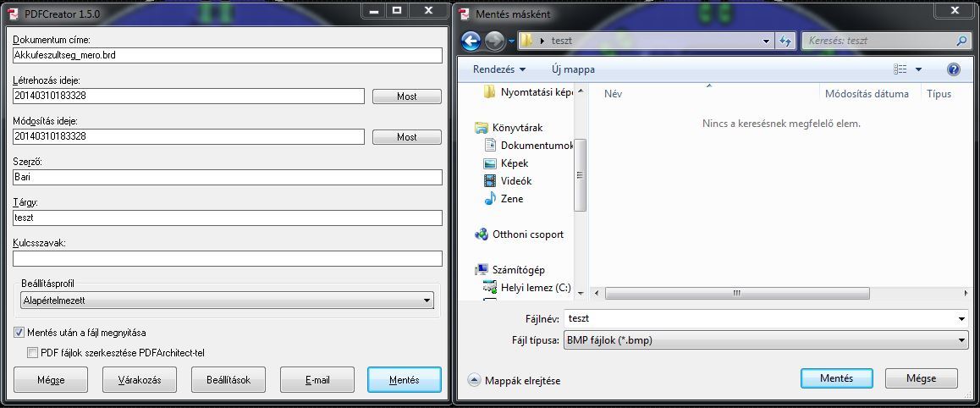The image size is (980, 408).
Task: Click the address bar dropdown arrow
Action: click(767, 41)
